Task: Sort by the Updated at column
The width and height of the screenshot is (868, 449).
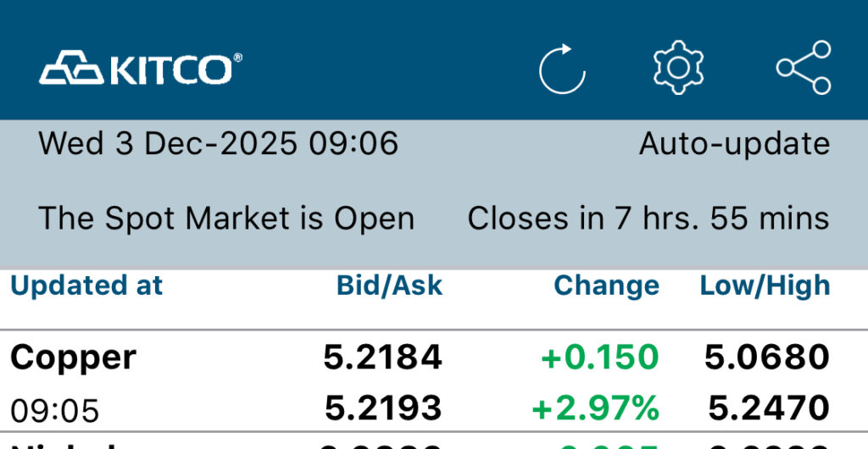Action: coord(86,285)
